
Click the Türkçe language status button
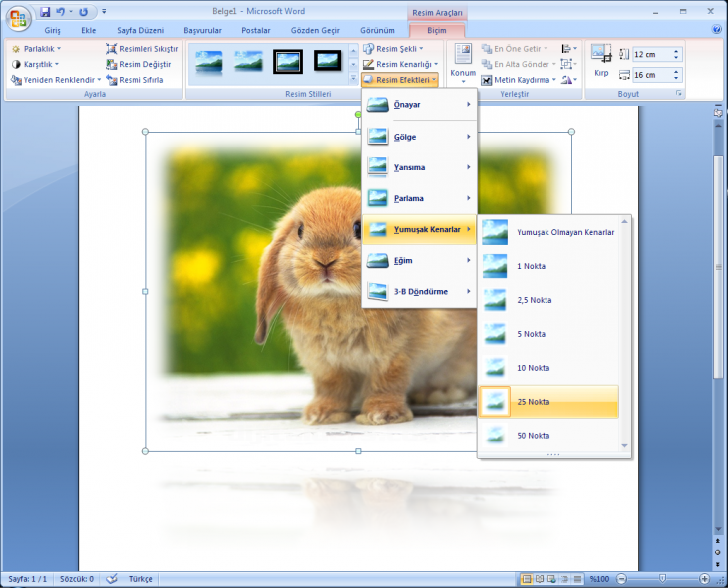pos(140,579)
